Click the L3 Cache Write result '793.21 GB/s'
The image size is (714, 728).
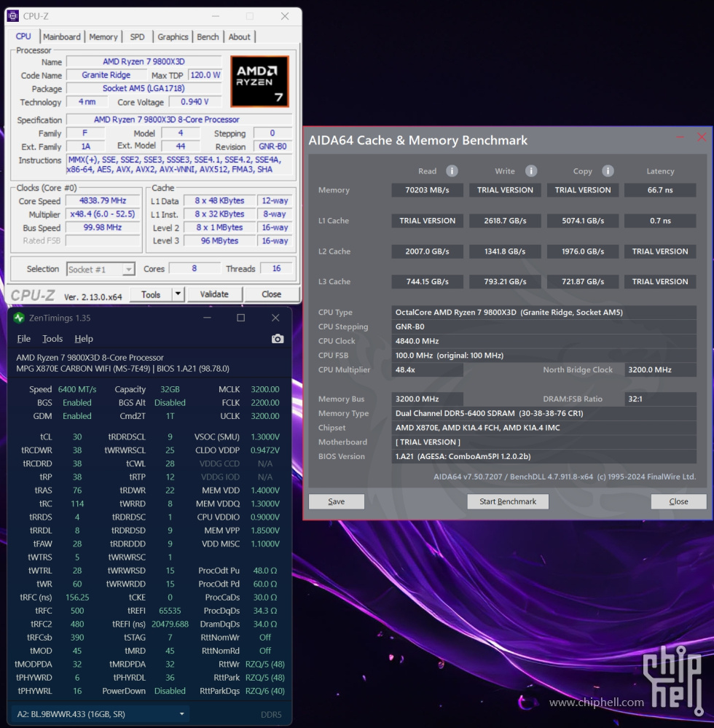tap(505, 281)
